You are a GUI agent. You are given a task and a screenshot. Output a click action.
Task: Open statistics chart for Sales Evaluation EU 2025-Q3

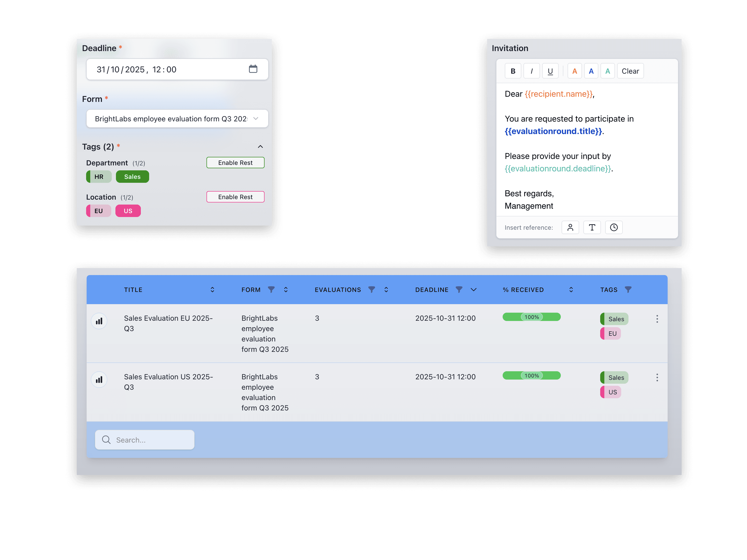pos(99,321)
